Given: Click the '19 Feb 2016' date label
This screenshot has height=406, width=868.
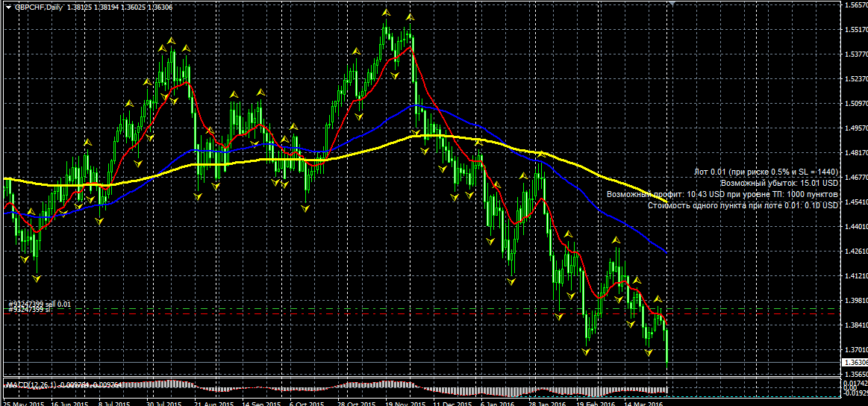Looking at the screenshot, I should pos(595,403).
